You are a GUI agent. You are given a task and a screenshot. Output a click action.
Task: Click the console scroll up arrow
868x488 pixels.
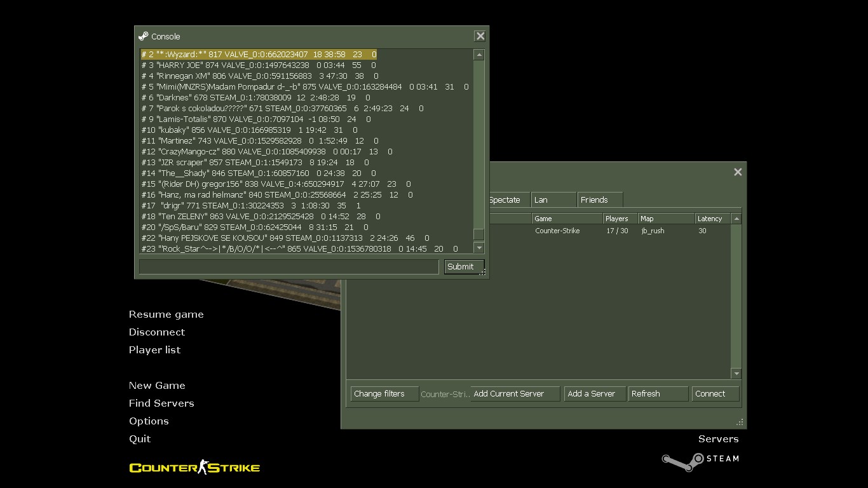pyautogui.click(x=479, y=55)
